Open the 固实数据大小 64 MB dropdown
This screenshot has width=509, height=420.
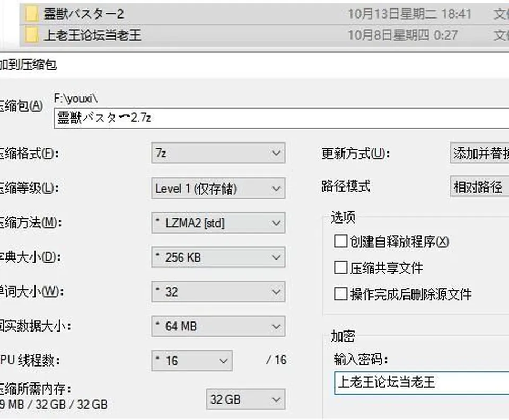click(218, 326)
